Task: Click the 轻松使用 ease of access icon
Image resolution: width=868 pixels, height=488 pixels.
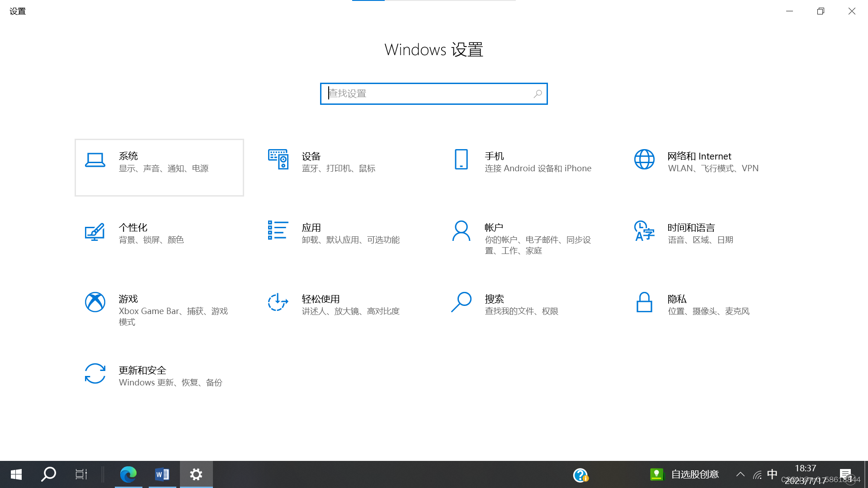Action: coord(278,302)
